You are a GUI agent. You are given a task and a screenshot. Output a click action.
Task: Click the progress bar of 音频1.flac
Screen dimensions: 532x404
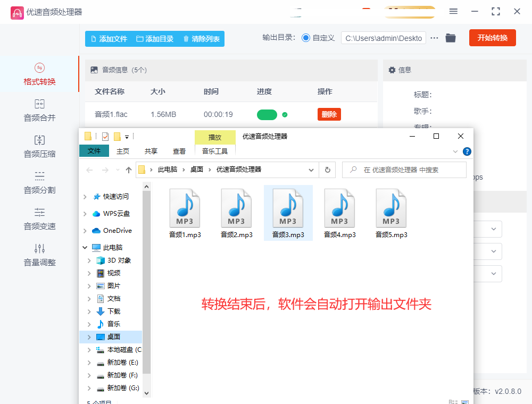(266, 114)
